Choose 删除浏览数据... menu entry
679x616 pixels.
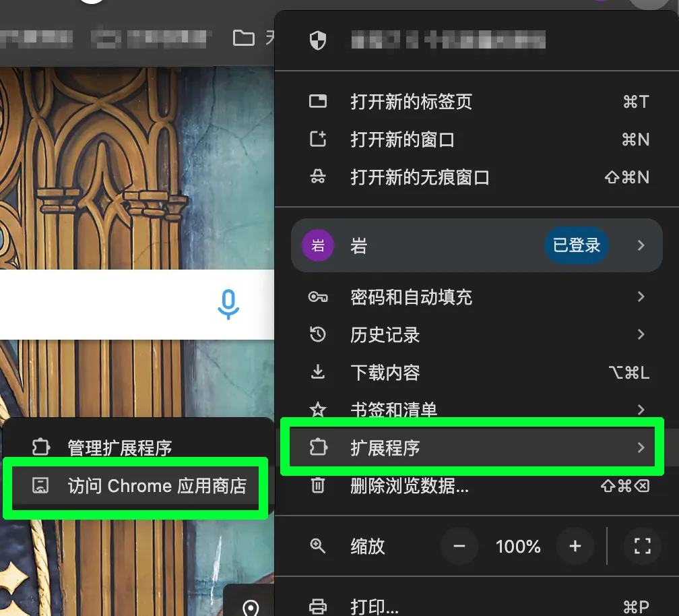pos(476,486)
